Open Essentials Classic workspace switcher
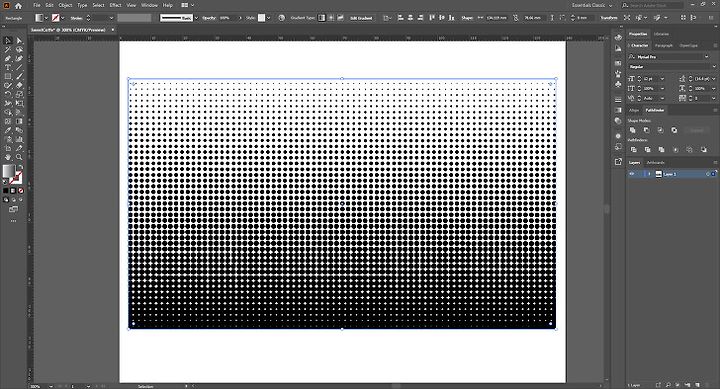The image size is (720, 389). (x=592, y=6)
